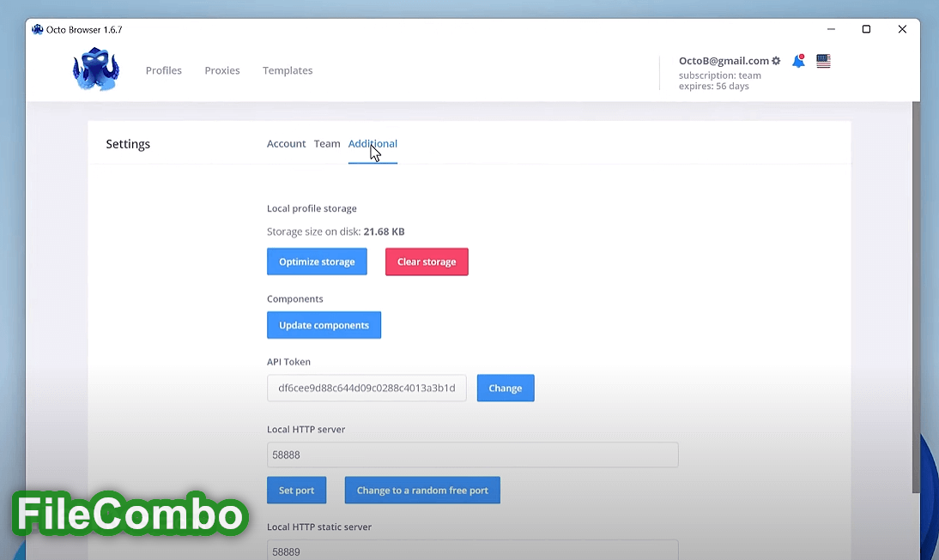Click the 'Local HTTP server' label
This screenshot has width=939, height=560.
[x=306, y=429]
